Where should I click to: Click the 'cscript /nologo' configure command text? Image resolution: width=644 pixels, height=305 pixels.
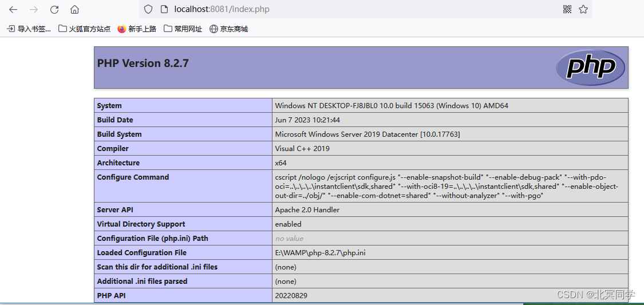click(x=447, y=187)
